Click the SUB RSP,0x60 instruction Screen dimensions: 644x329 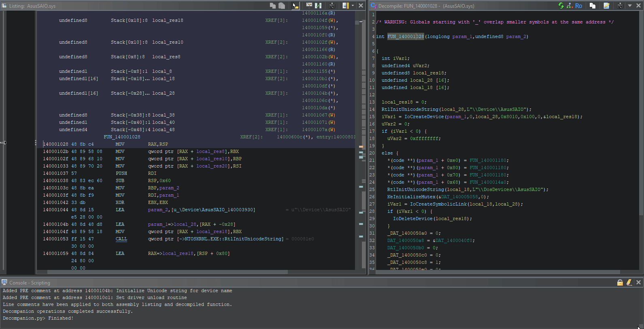(143, 180)
